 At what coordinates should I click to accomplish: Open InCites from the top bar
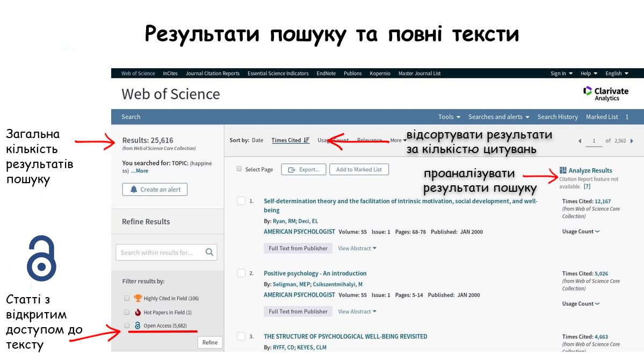pyautogui.click(x=170, y=74)
